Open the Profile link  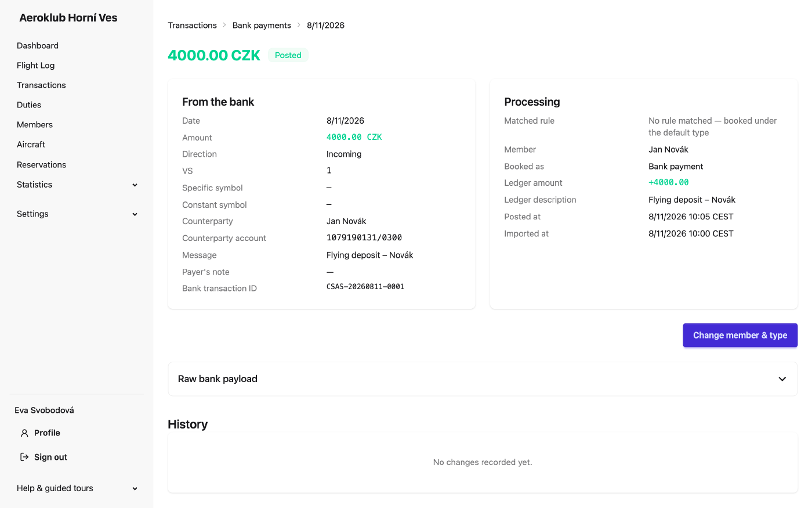[47, 433]
